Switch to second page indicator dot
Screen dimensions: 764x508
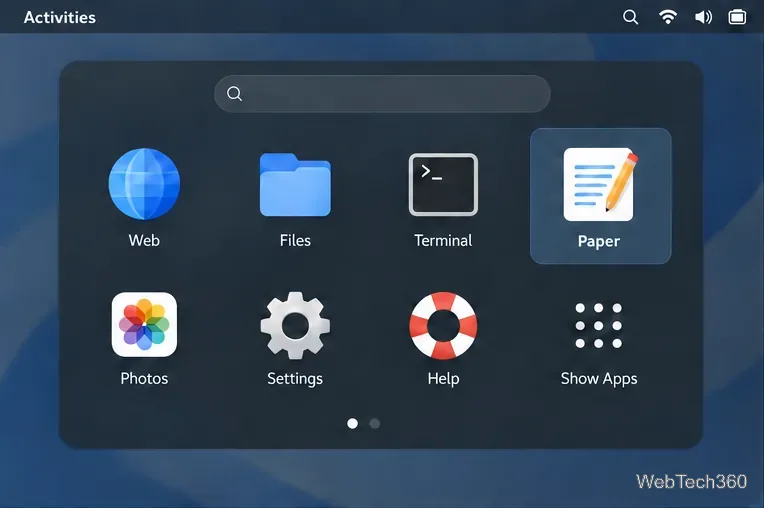[375, 423]
